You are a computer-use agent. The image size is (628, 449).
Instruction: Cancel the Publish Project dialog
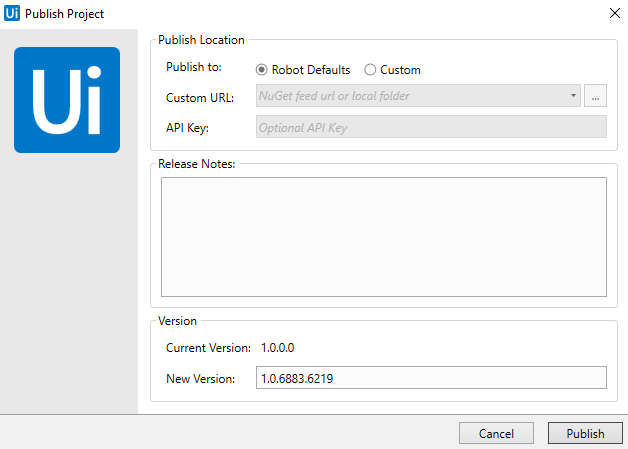[x=496, y=433]
